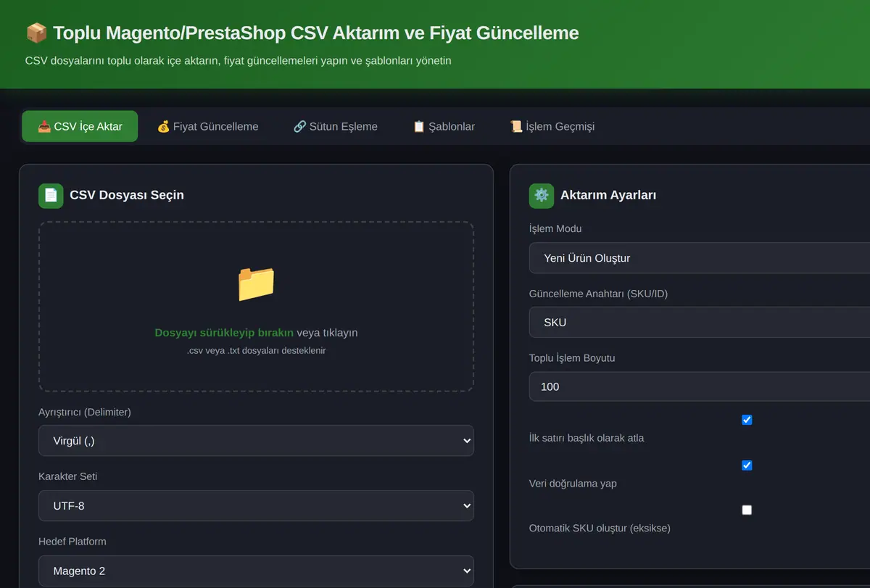Click the Toplu İşlem Boyutu field

(700, 386)
